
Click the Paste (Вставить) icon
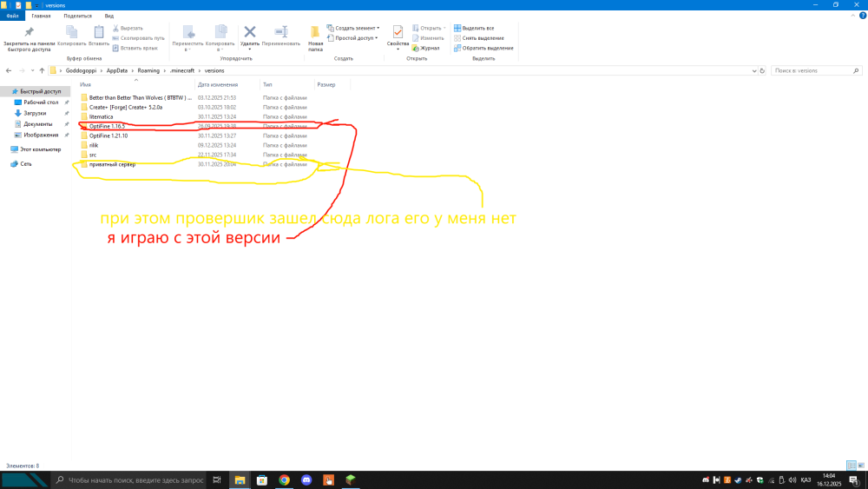(x=99, y=32)
